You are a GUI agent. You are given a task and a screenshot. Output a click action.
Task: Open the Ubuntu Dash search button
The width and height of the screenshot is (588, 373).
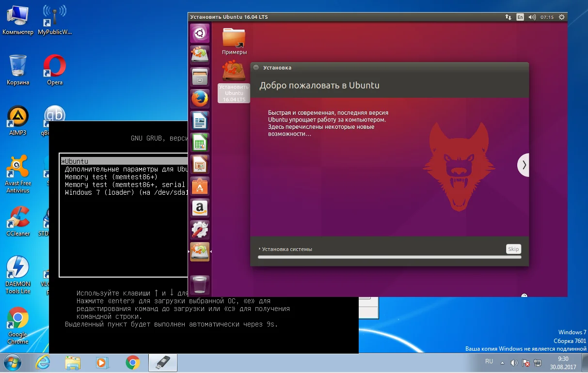tap(200, 34)
